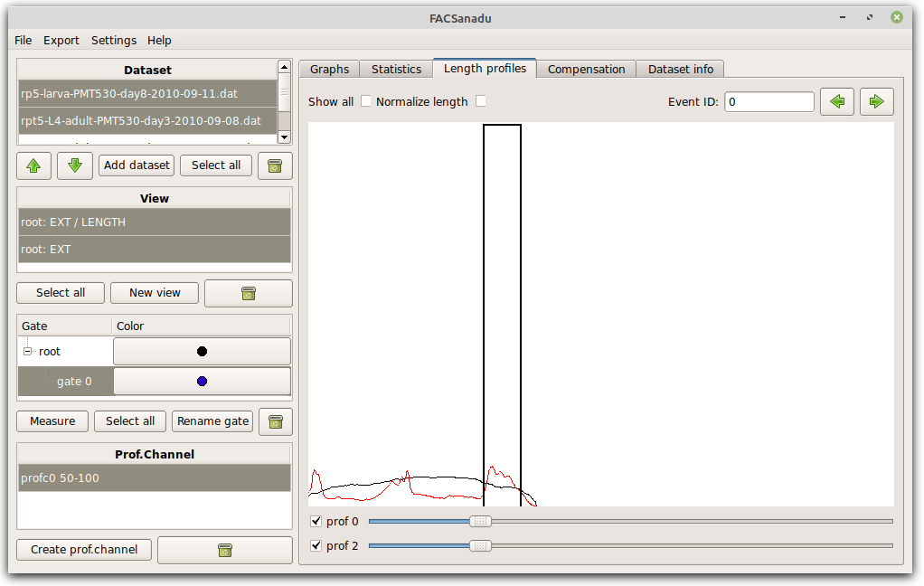Minimize the FACSanadu window
The height and width of the screenshot is (586, 924).
click(x=843, y=17)
